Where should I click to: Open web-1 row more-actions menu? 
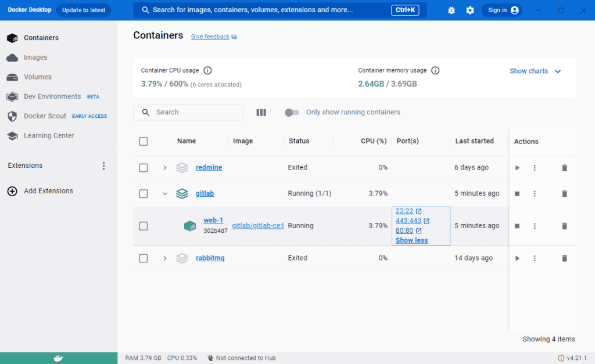coord(535,226)
